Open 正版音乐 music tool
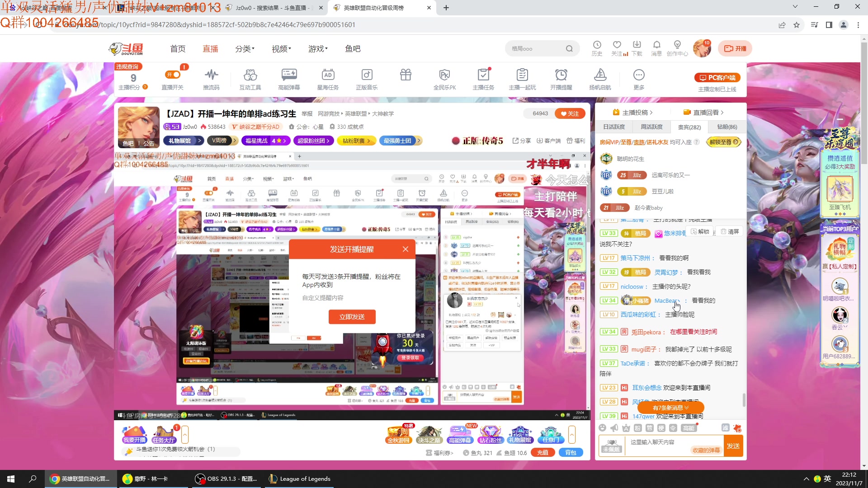The width and height of the screenshot is (868, 488). tap(367, 79)
